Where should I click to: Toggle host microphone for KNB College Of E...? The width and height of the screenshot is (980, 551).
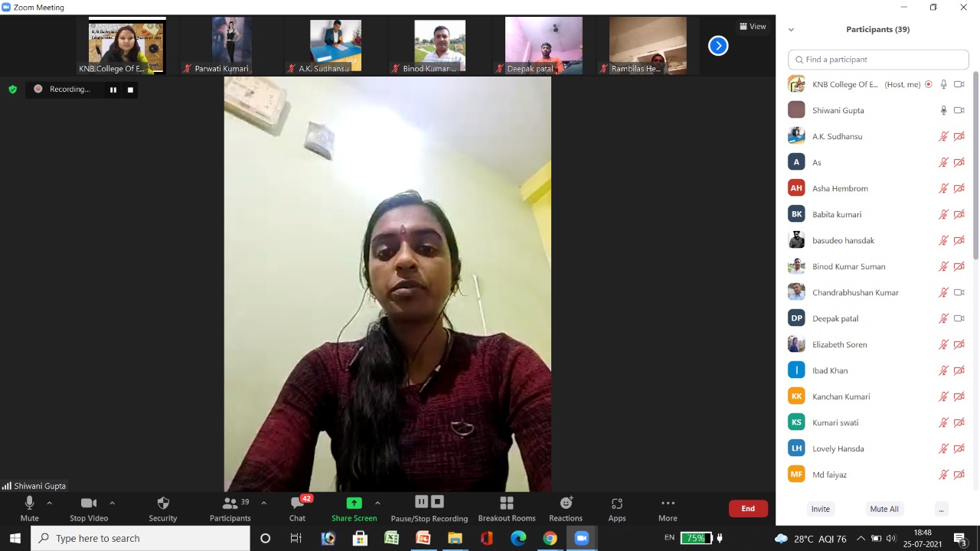943,84
